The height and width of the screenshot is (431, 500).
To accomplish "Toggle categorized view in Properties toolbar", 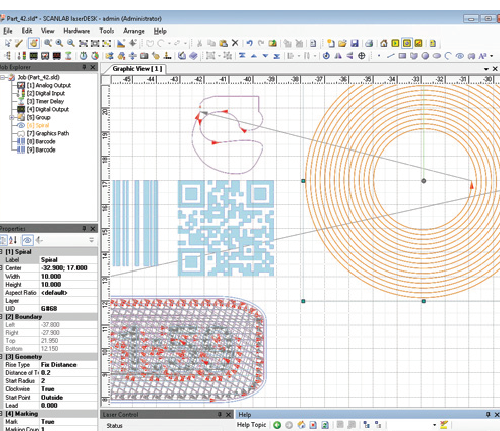I will point(4,240).
